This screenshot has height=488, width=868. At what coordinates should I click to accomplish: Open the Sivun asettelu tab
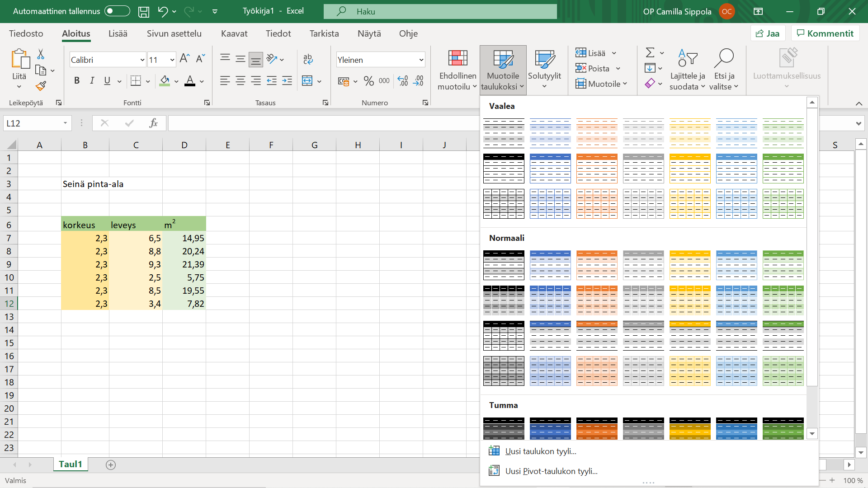[x=174, y=33]
